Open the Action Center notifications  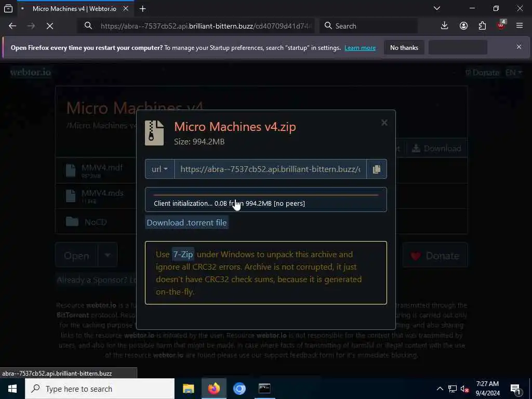[516, 389]
